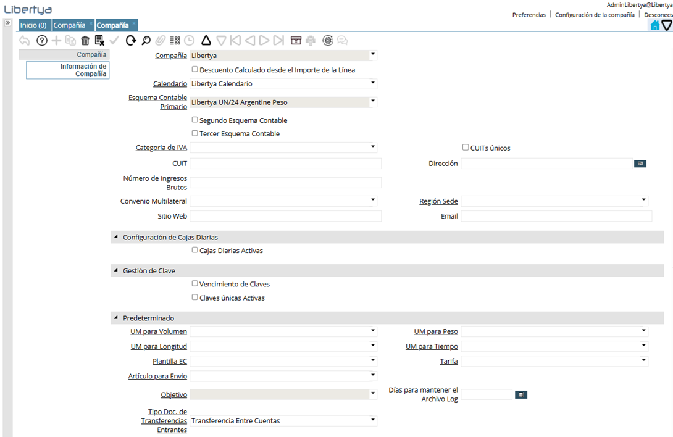Go to parent record with toolbar up triangle
Viewport: 673px width, 437px height.
point(206,40)
